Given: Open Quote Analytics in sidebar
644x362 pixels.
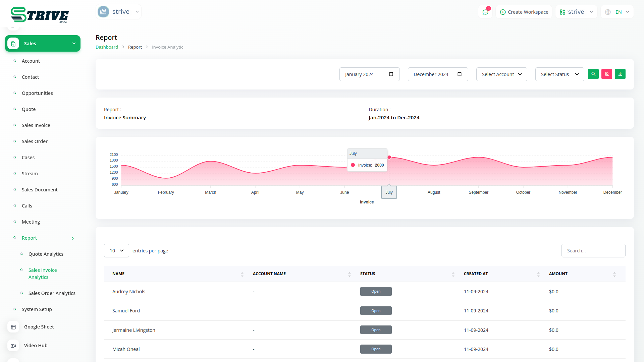Looking at the screenshot, I should [46, 254].
